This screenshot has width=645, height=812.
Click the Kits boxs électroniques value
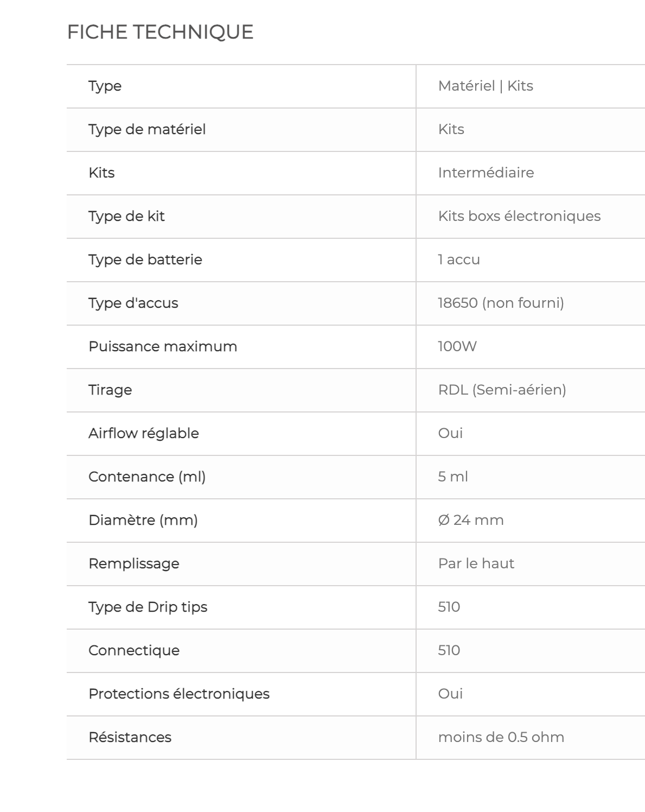pyautogui.click(x=519, y=216)
